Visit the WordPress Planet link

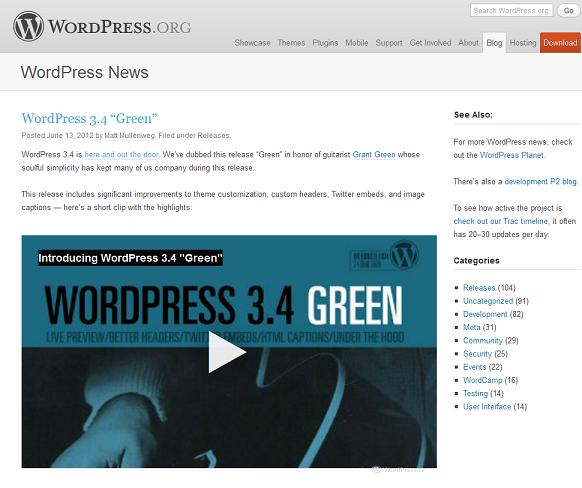click(x=511, y=155)
